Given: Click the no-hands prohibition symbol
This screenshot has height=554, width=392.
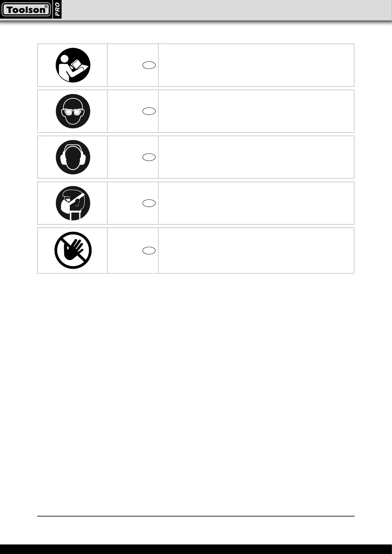Looking at the screenshot, I should coord(73,250).
